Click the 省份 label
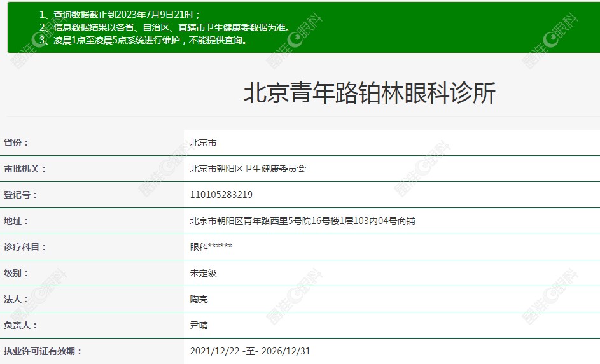Image resolution: width=600 pixels, height=364 pixels. point(16,143)
